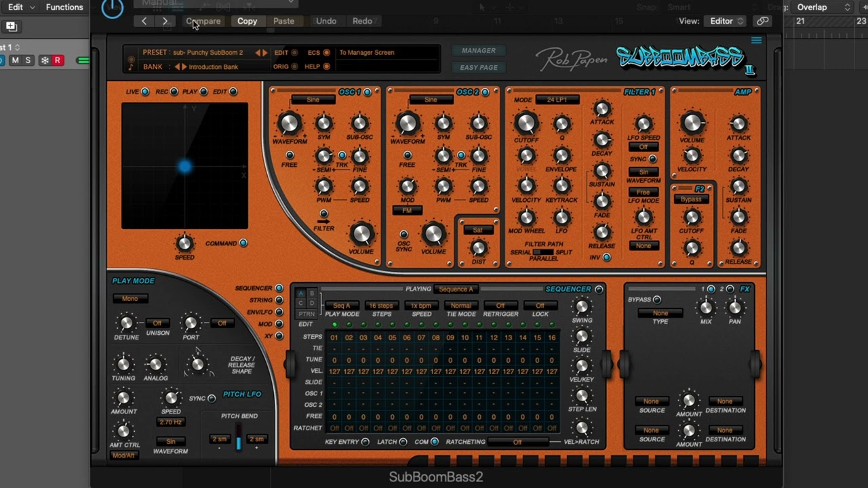Select previous preset with the PRESET left arrow
Viewport: 868px width, 488px height.
tap(258, 52)
